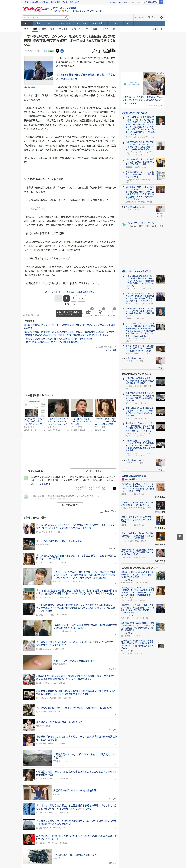Open the 速報 tab in main navigation
Image resolution: width=186 pixels, height=868 pixels.
[38, 24]
